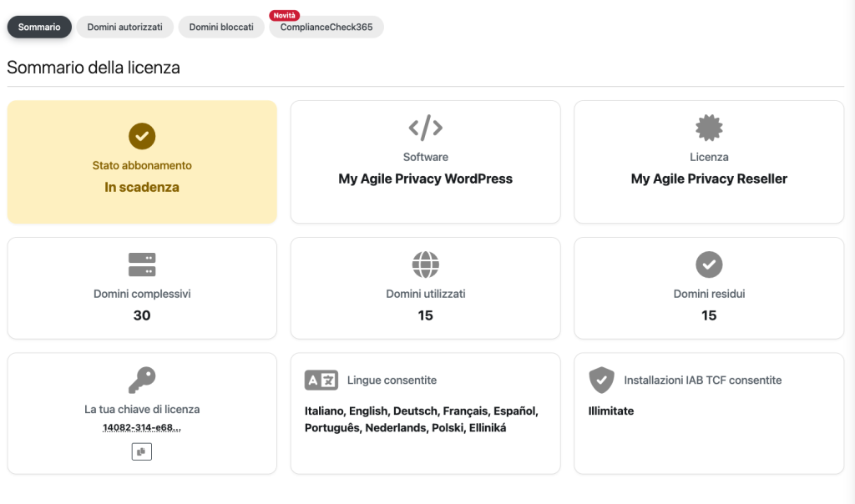Image resolution: width=855 pixels, height=504 pixels.
Task: Select the My Agile Privacy WordPress text
Action: coord(425,179)
